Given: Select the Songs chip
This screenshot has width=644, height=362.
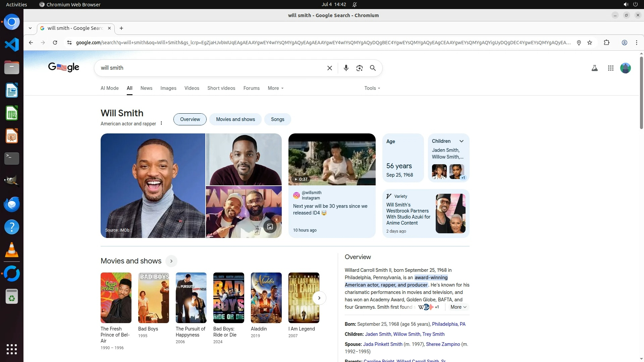Looking at the screenshot, I should click(x=277, y=119).
